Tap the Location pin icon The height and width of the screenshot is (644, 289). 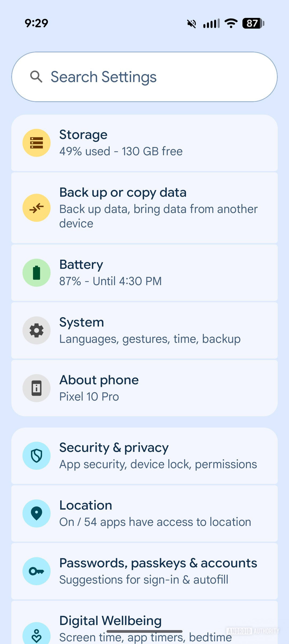click(x=36, y=513)
